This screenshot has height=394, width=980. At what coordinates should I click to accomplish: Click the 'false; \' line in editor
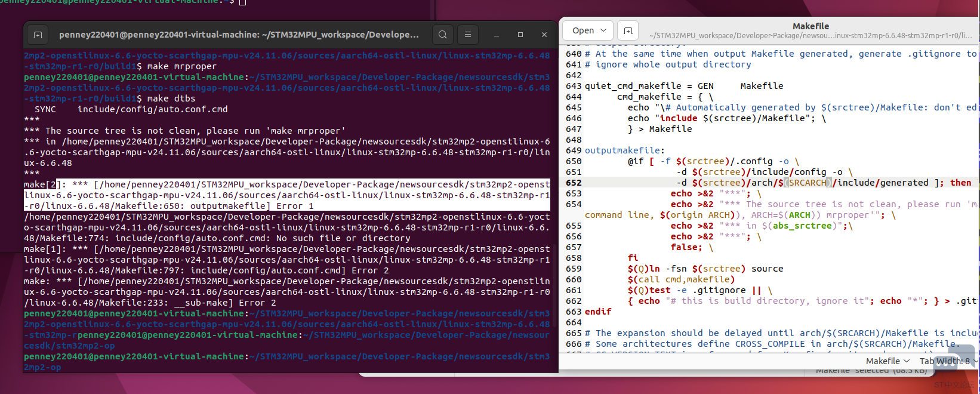[x=692, y=247]
